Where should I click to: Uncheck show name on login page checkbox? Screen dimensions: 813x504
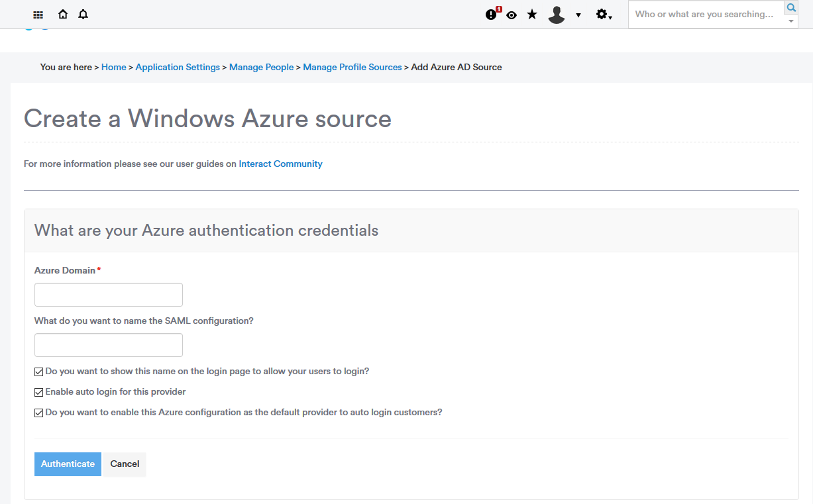(x=38, y=372)
